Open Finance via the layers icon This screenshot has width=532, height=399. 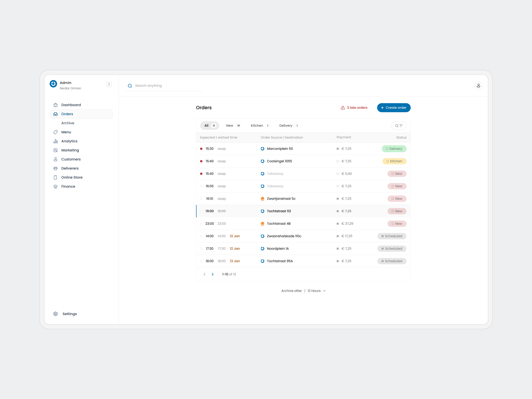(56, 186)
